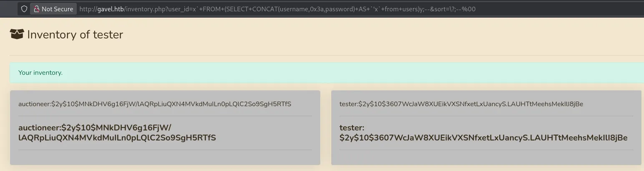This screenshot has height=171, width=644.
Task: Click blank area of green alert banner
Action: pyautogui.click(x=334, y=73)
